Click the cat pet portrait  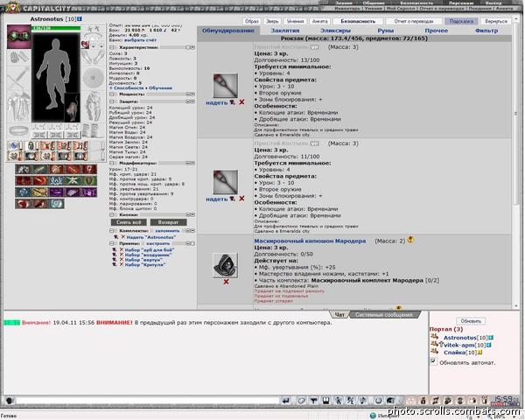coord(72,108)
